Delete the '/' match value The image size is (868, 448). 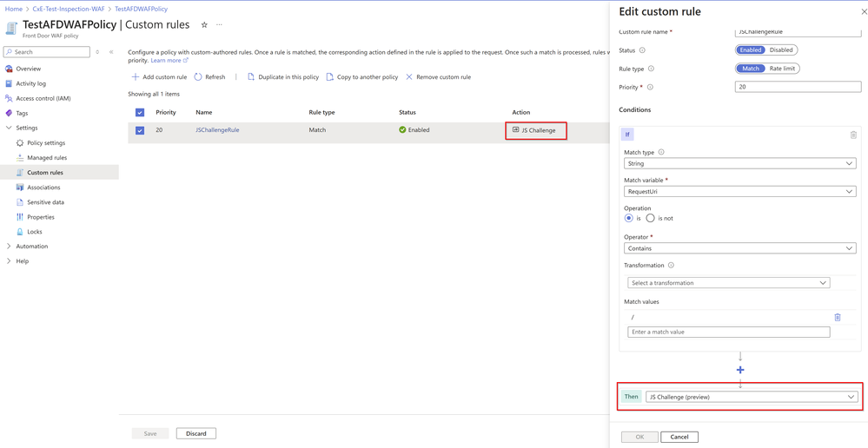838,317
